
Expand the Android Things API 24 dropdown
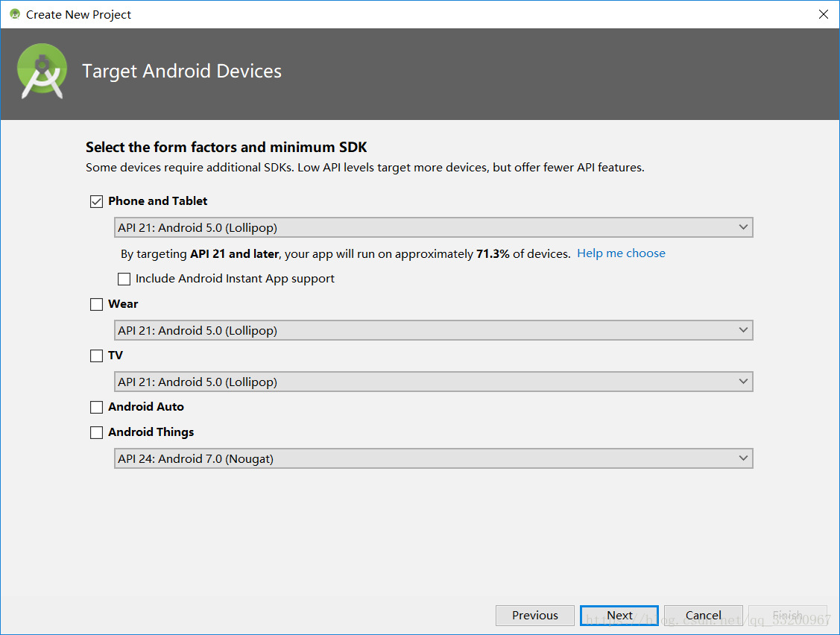pyautogui.click(x=433, y=458)
